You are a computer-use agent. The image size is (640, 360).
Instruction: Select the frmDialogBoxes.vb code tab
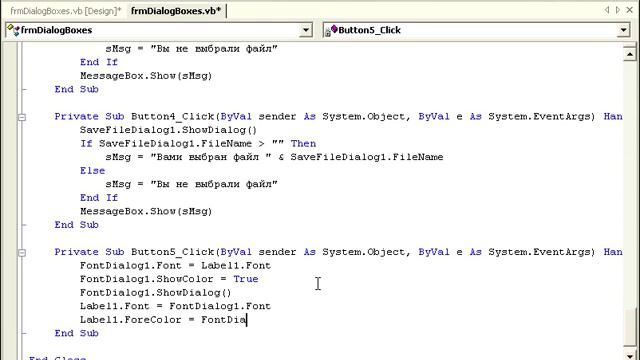point(176,11)
